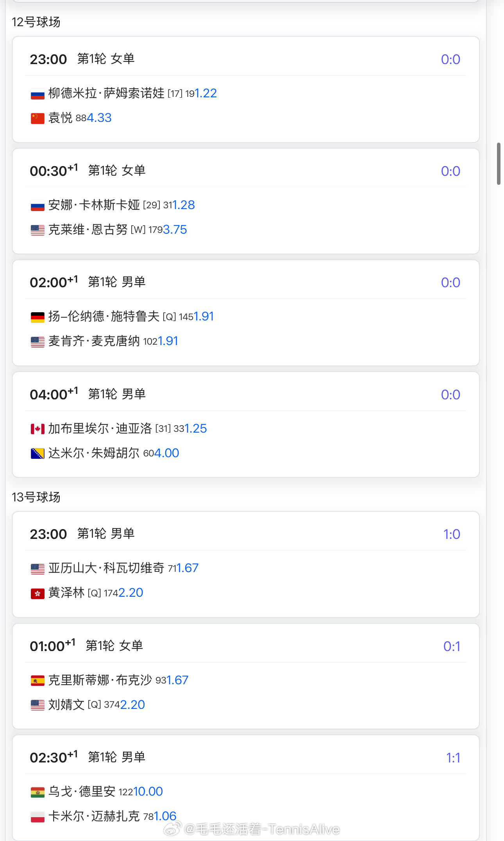The width and height of the screenshot is (504, 841).
Task: Open player 安娜·卡林斯卡娅
Action: (x=94, y=205)
